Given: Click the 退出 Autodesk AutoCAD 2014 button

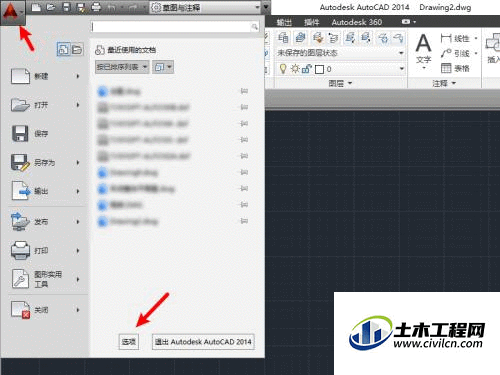Looking at the screenshot, I should pyautogui.click(x=203, y=342).
